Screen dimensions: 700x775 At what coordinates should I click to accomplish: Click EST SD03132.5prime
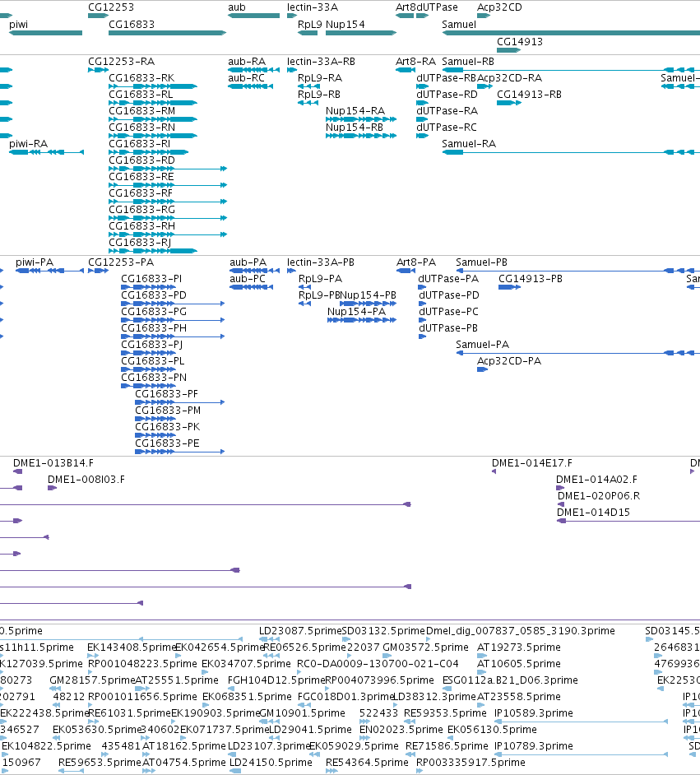[383, 631]
